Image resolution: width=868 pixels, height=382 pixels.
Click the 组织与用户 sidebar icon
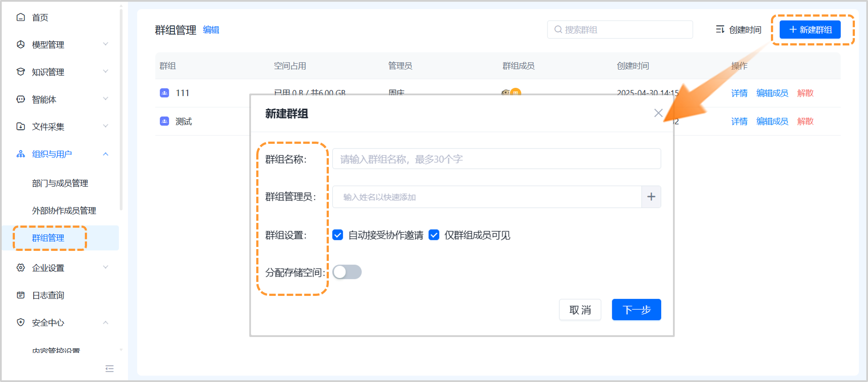pos(21,154)
